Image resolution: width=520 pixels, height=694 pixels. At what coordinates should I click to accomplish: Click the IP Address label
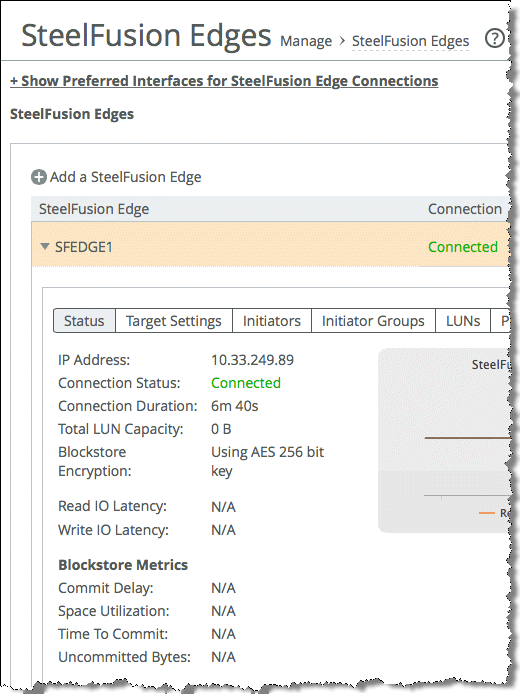[94, 360]
